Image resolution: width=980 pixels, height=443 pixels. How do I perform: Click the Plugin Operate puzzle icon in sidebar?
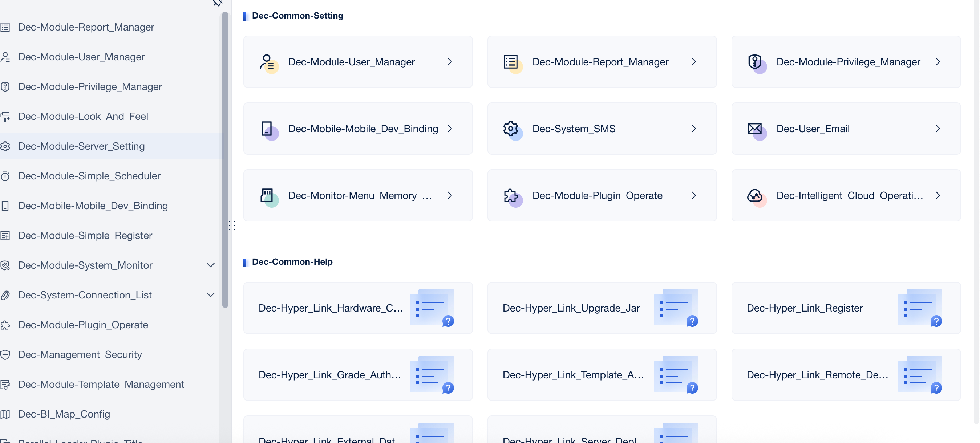(x=5, y=325)
